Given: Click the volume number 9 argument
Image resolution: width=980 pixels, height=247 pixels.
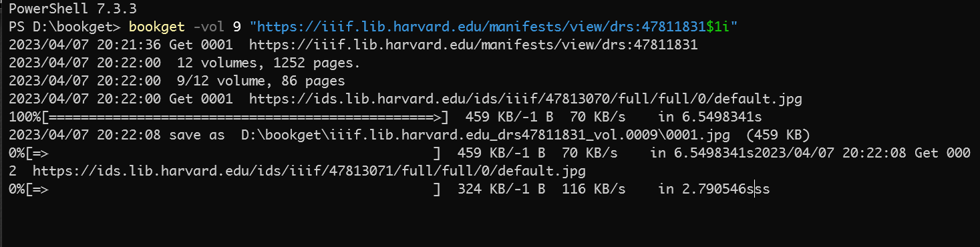Looking at the screenshot, I should (x=236, y=27).
